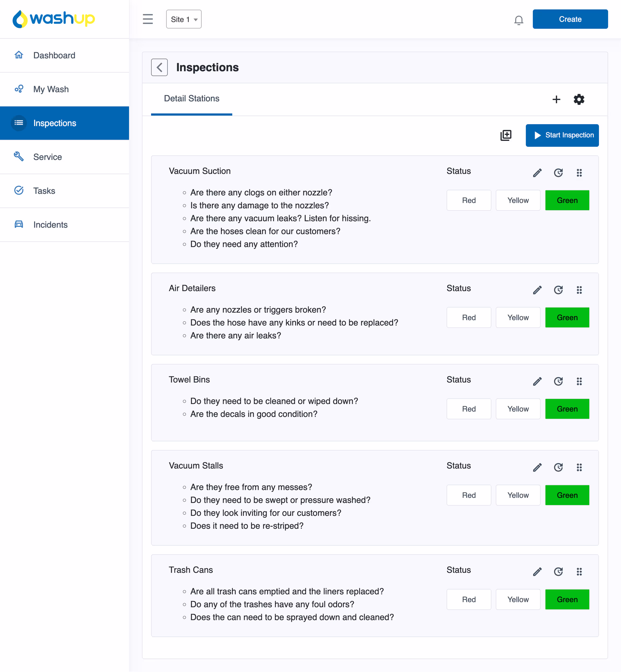This screenshot has width=621, height=672.
Task: Click the Create button
Action: [x=570, y=19]
